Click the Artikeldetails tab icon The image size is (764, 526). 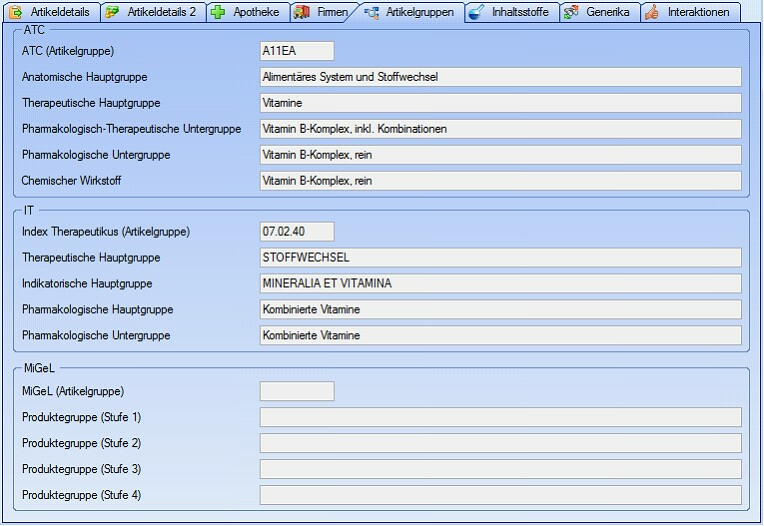tap(16, 12)
